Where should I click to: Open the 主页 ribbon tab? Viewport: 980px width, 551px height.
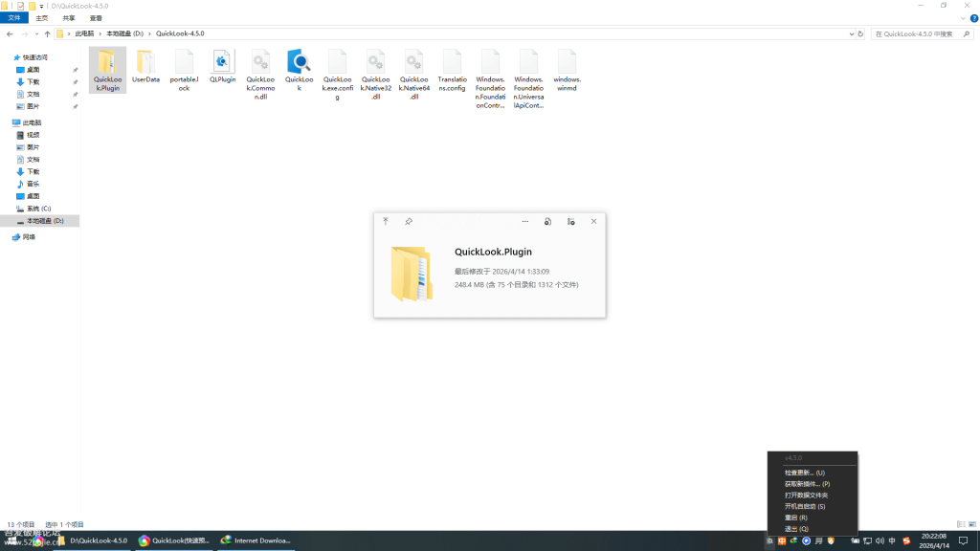click(42, 18)
